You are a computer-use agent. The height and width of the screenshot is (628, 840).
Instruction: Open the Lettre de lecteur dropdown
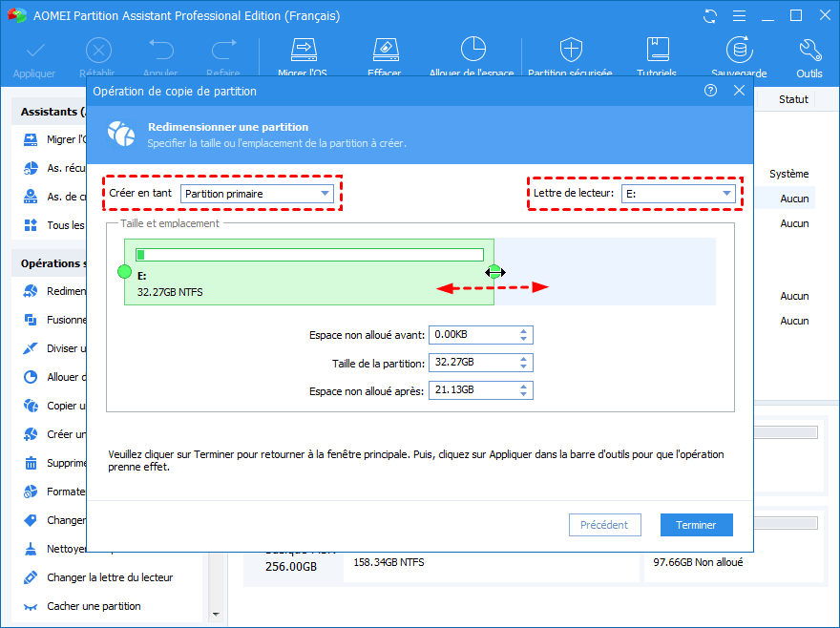pos(678,194)
